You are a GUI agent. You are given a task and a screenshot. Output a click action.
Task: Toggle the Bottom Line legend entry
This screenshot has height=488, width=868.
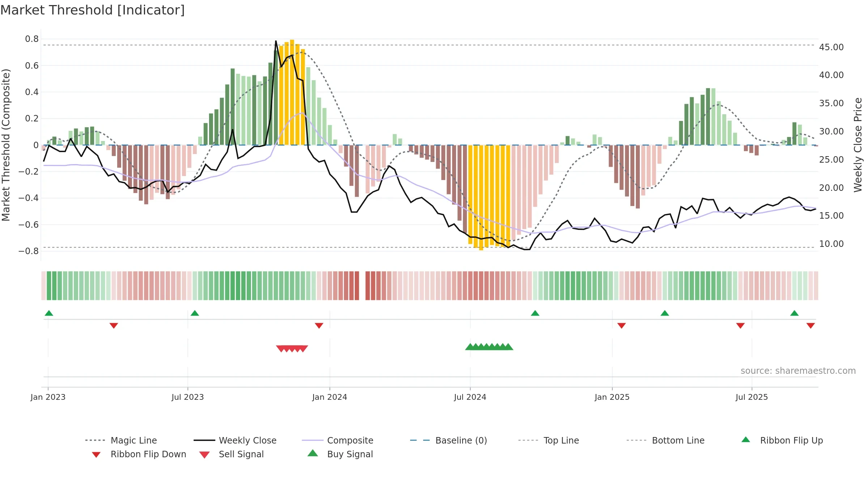tap(665, 440)
